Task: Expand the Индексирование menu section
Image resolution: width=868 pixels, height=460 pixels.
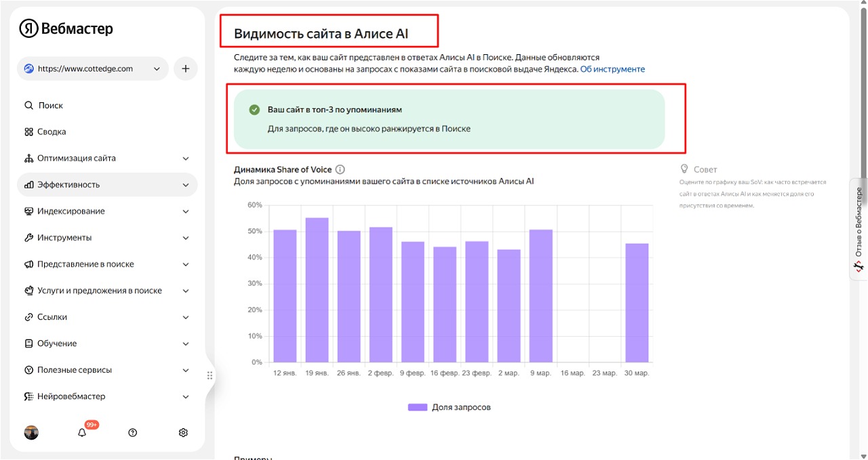Action: coord(106,211)
